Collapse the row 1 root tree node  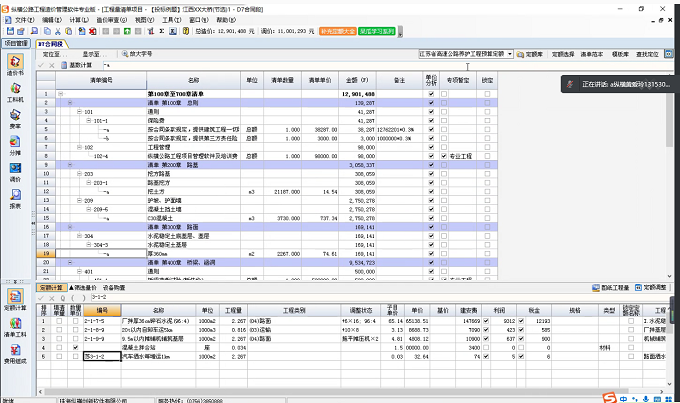pos(61,94)
